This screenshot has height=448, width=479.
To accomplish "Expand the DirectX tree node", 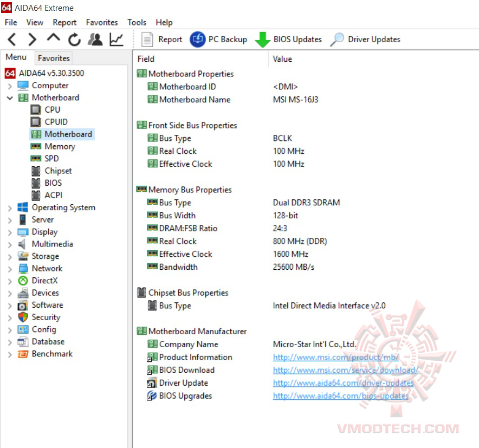I will click(x=10, y=281).
